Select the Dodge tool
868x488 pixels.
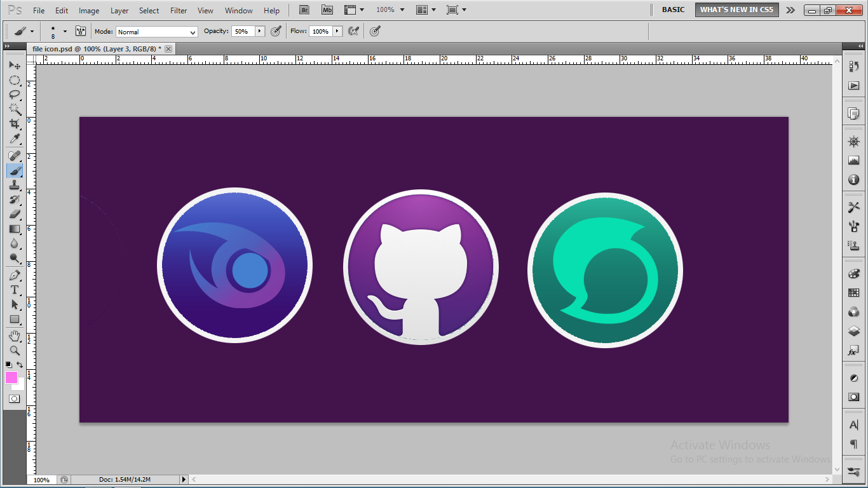coord(14,258)
